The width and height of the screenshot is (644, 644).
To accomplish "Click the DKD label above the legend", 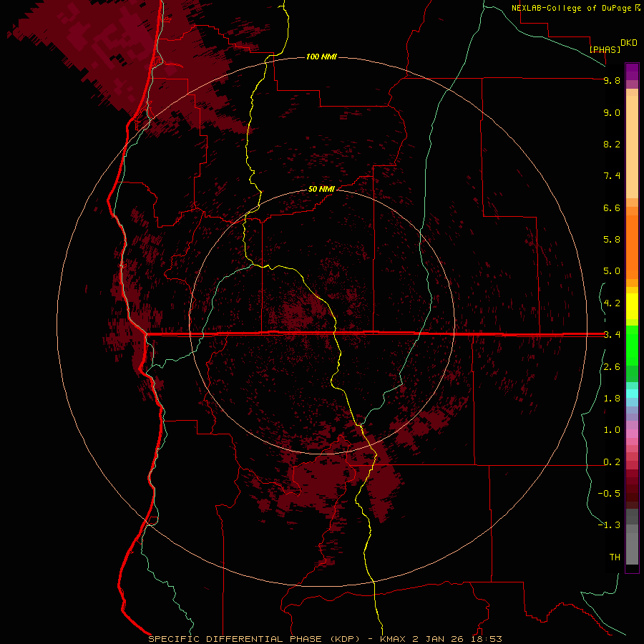I will [629, 43].
